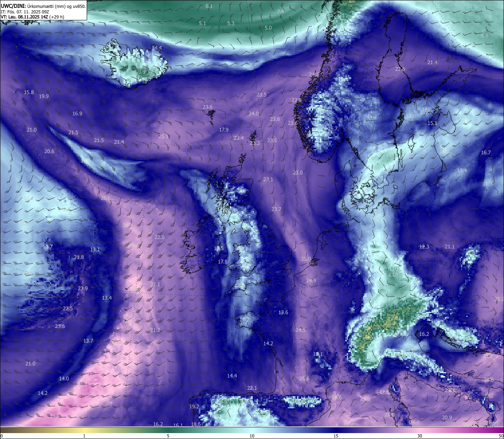504x439 pixels.
Task: Click the map value '16.1'
Action: (178, 425)
